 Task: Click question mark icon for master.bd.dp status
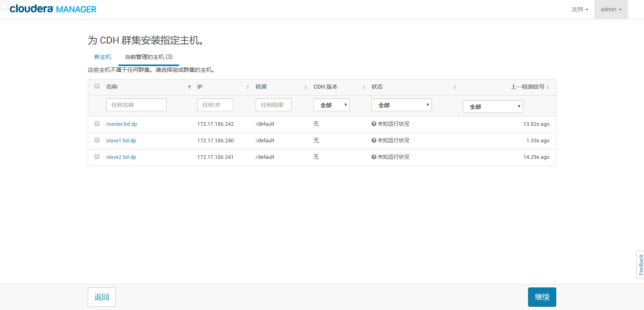click(x=374, y=124)
